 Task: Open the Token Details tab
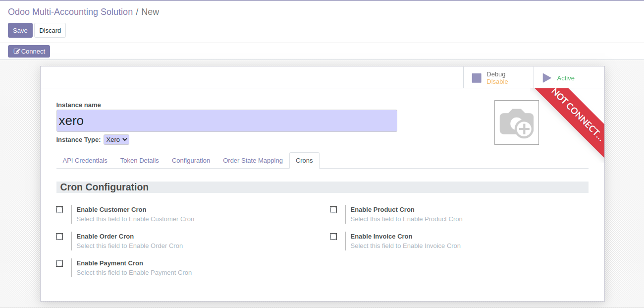[140, 161]
